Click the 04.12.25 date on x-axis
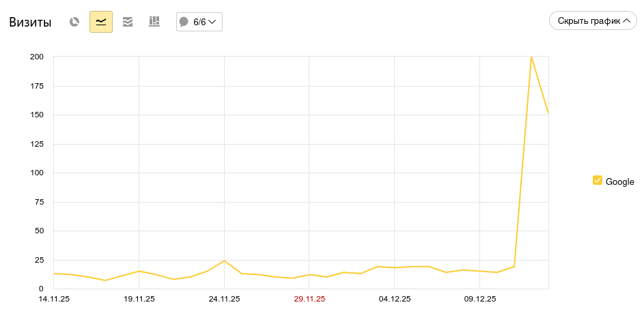This screenshot has width=644, height=322. pos(395,299)
